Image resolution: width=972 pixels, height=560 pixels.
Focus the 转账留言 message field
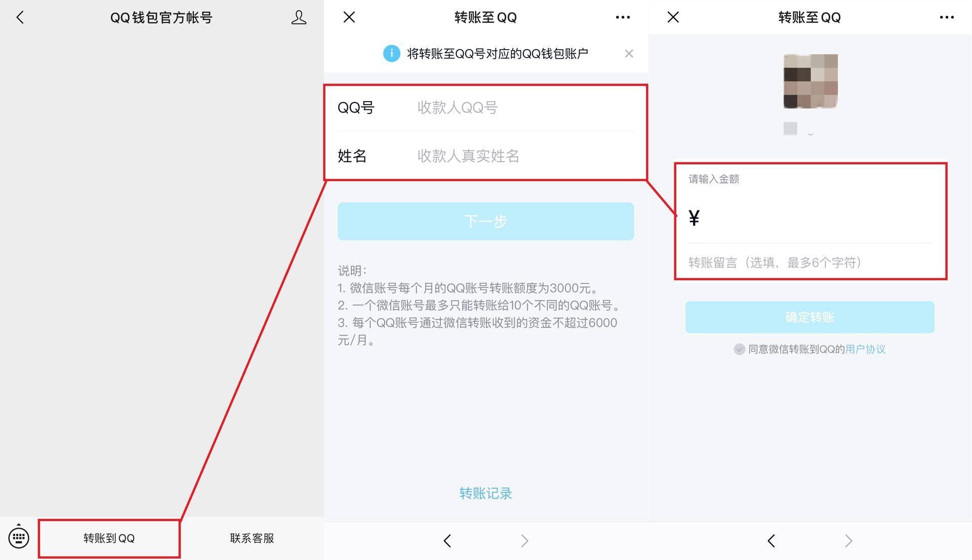point(809,263)
